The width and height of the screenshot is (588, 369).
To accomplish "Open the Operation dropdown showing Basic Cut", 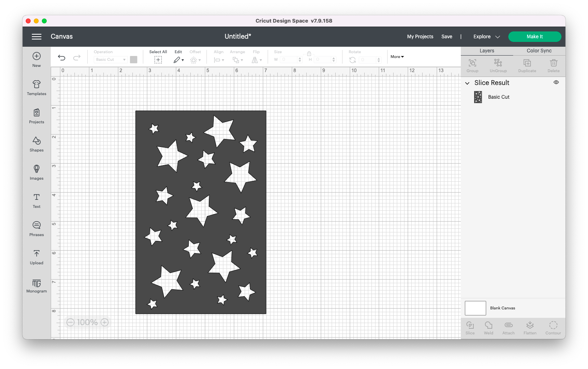I will pyautogui.click(x=110, y=59).
